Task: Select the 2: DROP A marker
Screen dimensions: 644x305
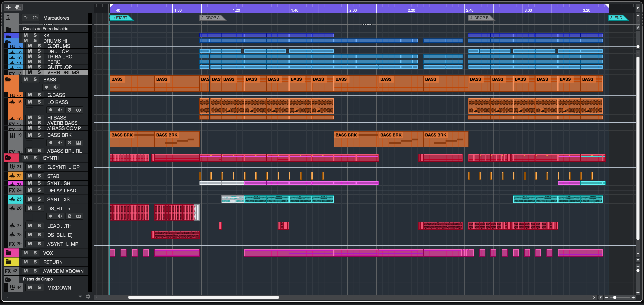Action: (x=212, y=18)
